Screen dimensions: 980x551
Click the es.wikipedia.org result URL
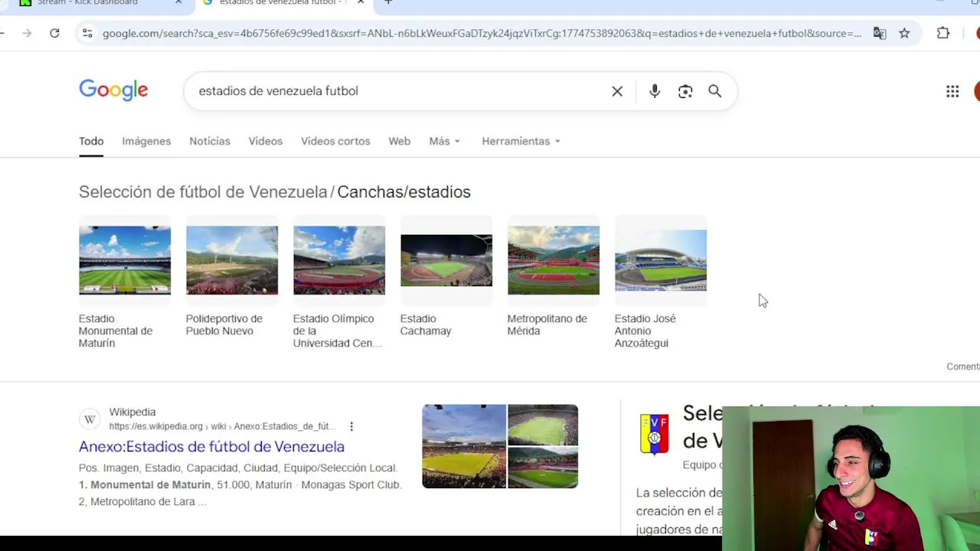(222, 426)
